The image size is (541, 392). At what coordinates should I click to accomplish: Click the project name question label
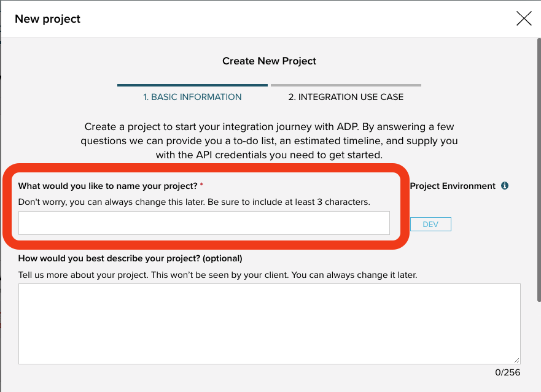107,185
